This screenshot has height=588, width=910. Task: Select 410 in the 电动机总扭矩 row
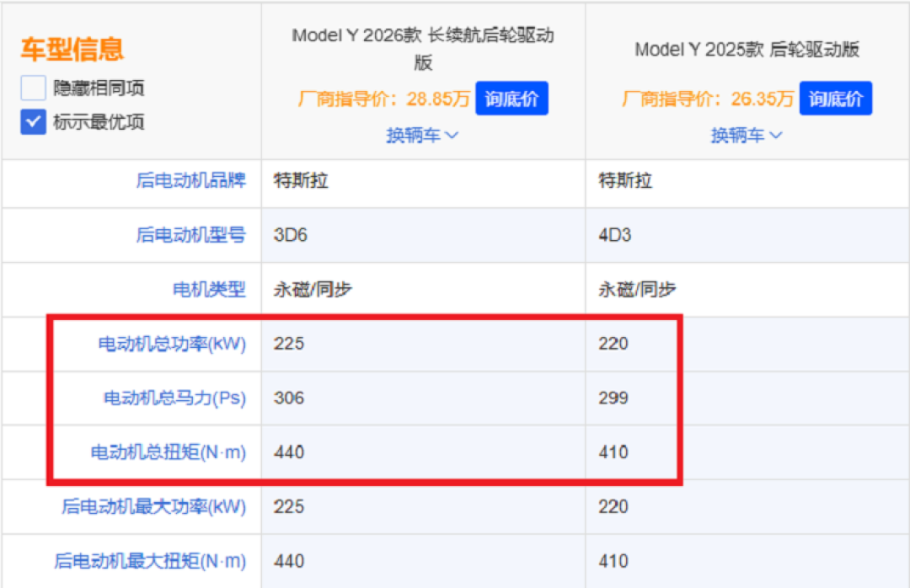tap(613, 452)
